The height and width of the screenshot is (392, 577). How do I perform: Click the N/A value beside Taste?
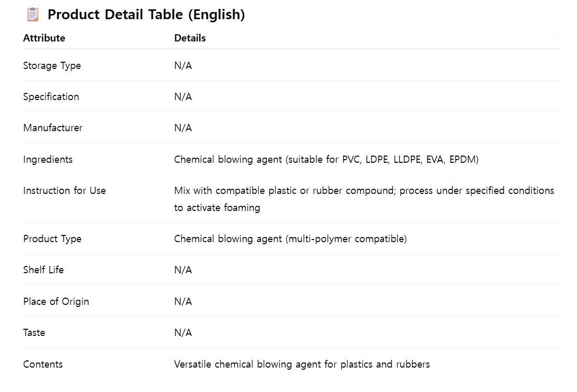click(x=183, y=333)
